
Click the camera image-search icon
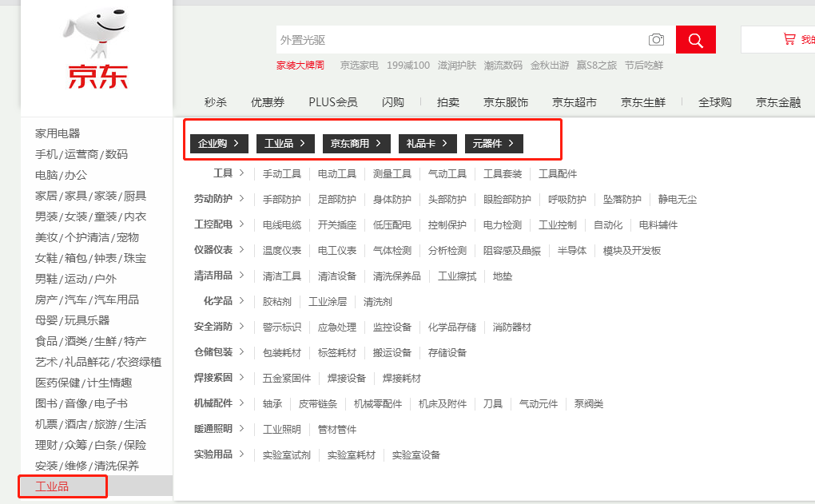(x=657, y=39)
